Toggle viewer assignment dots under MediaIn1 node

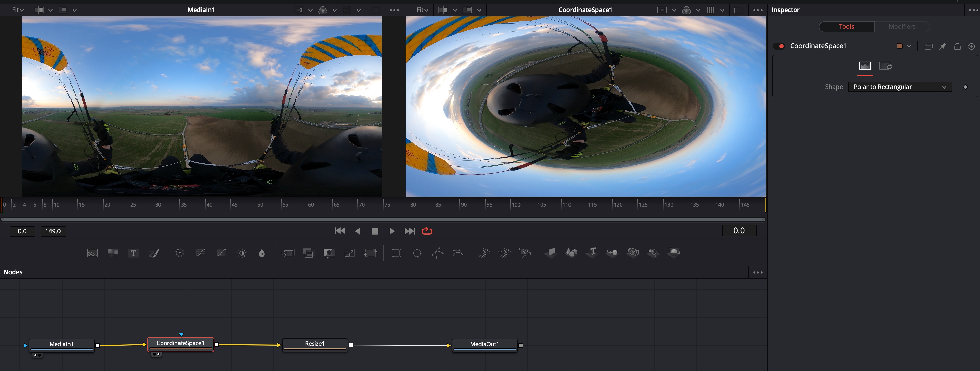coord(37,355)
